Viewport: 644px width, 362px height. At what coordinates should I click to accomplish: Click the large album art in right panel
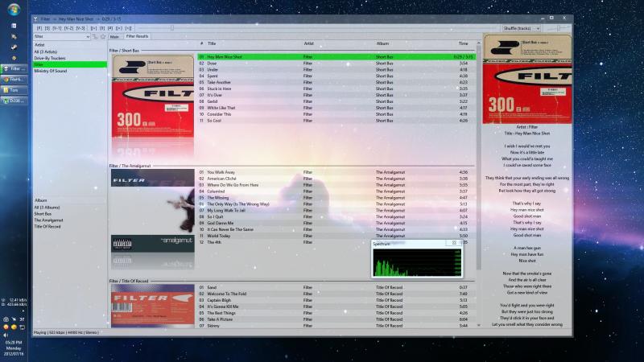pos(527,79)
